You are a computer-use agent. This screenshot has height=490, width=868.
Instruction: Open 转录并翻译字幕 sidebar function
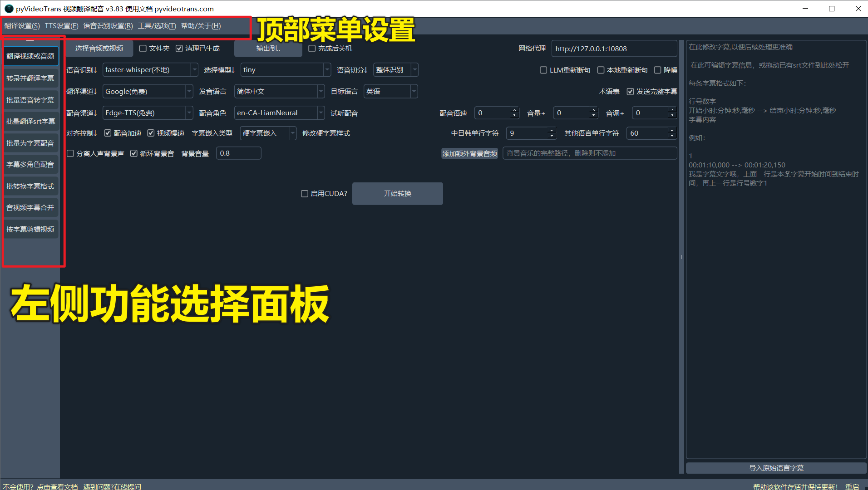pos(30,78)
